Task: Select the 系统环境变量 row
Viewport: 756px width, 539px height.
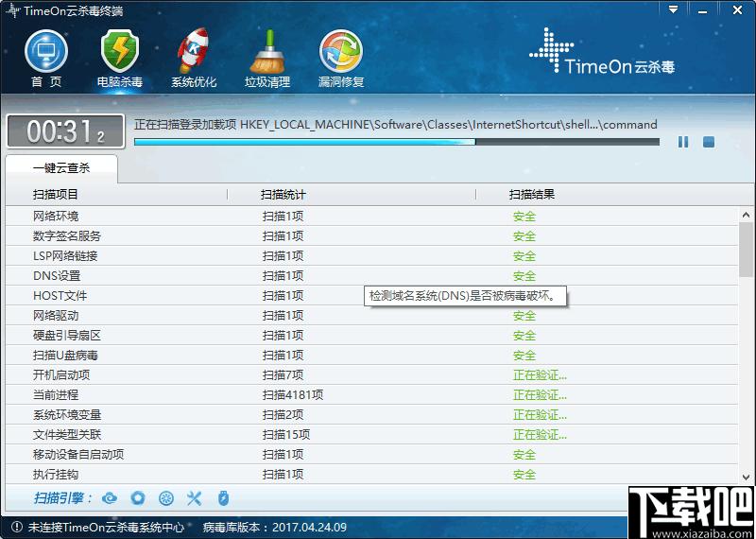Action: coord(371,414)
